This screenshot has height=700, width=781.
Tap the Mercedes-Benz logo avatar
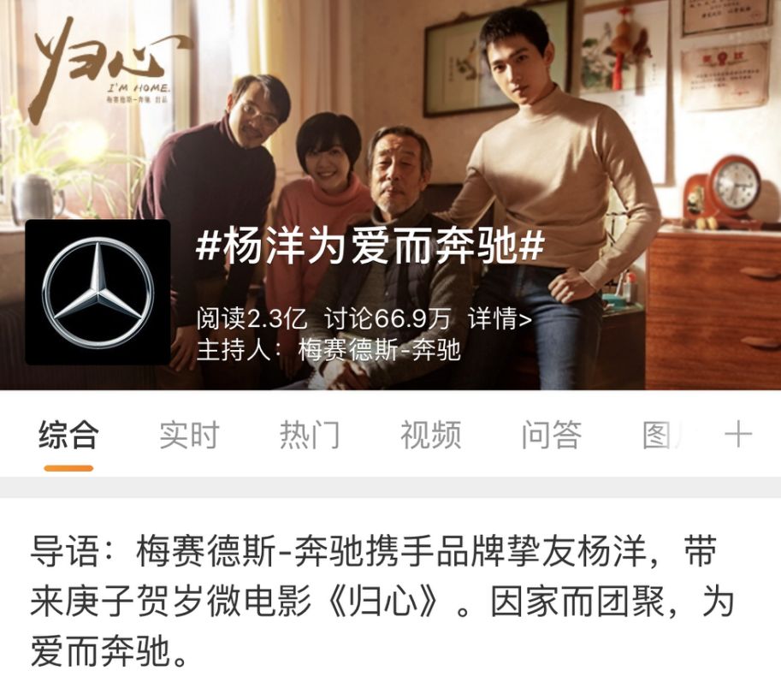[98, 293]
